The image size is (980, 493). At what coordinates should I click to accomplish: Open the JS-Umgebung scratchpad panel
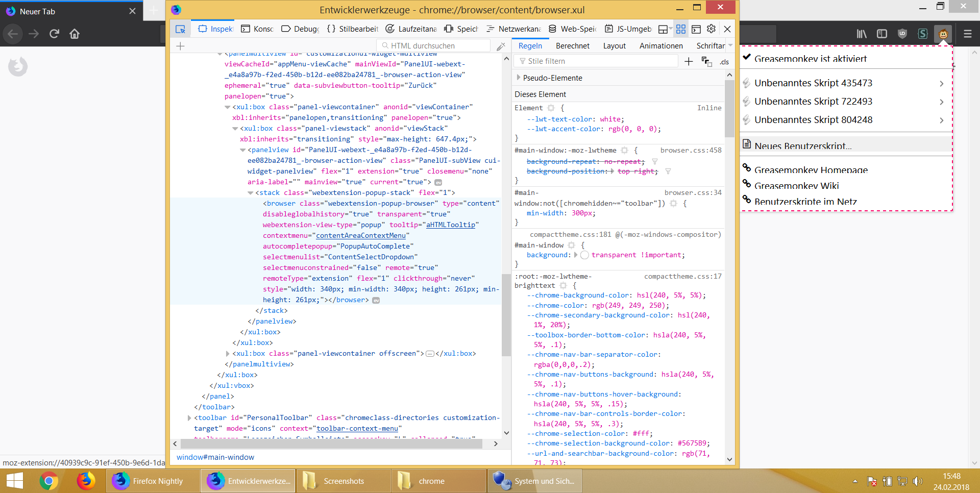point(628,29)
